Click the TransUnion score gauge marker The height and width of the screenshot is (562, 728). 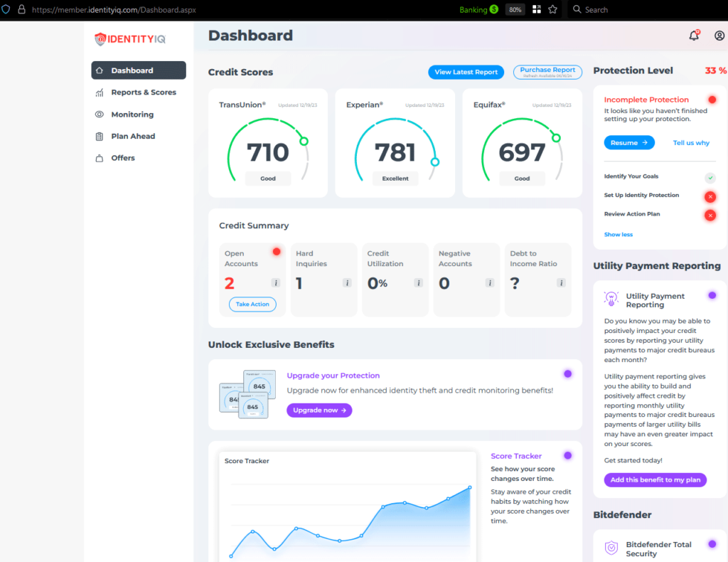[304, 142]
